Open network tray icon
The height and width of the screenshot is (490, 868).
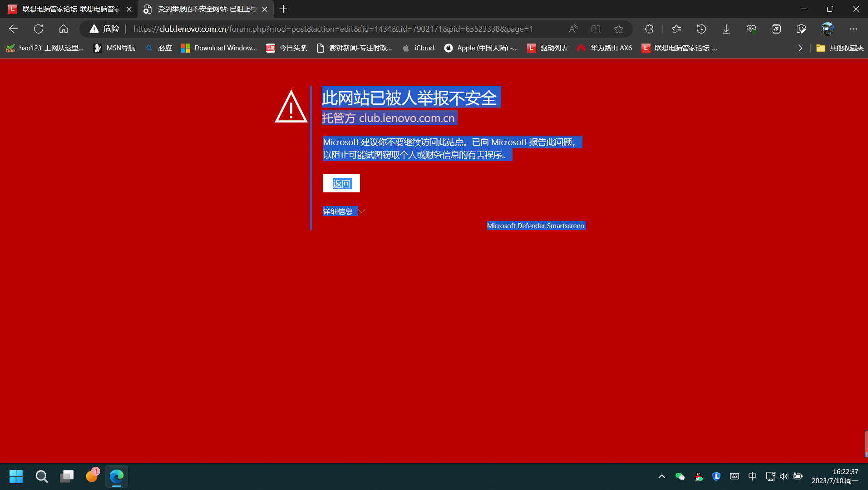click(x=770, y=476)
